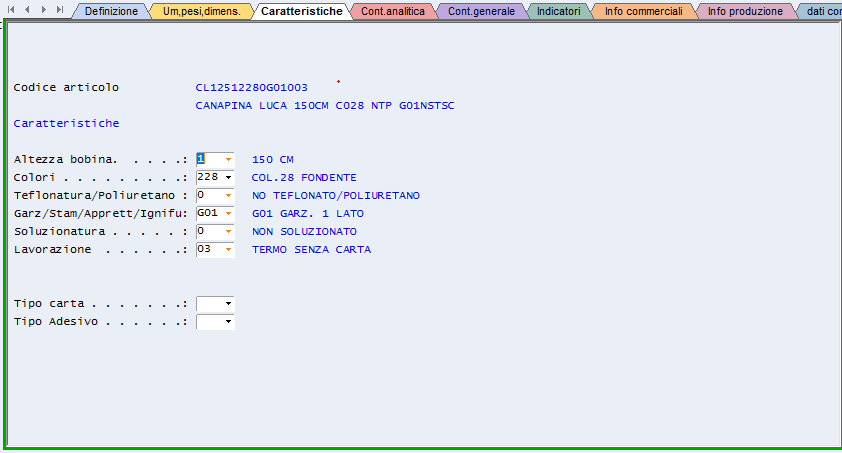Open the Um,pesi,dimens. tab
842x453 pixels.
(200, 12)
